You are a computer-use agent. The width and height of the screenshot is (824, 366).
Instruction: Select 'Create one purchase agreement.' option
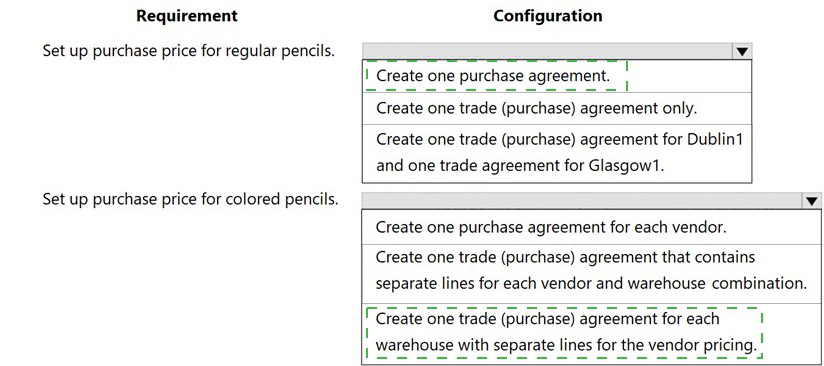coord(557,76)
